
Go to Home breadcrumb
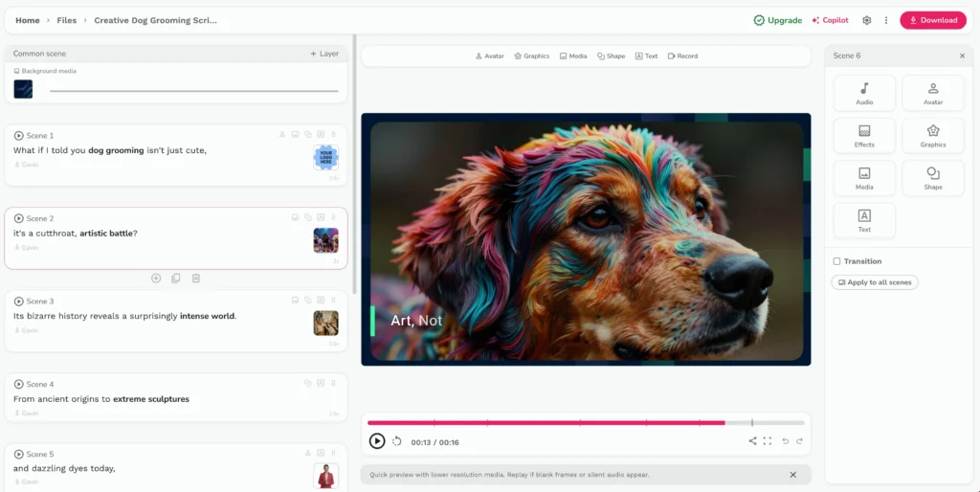28,20
